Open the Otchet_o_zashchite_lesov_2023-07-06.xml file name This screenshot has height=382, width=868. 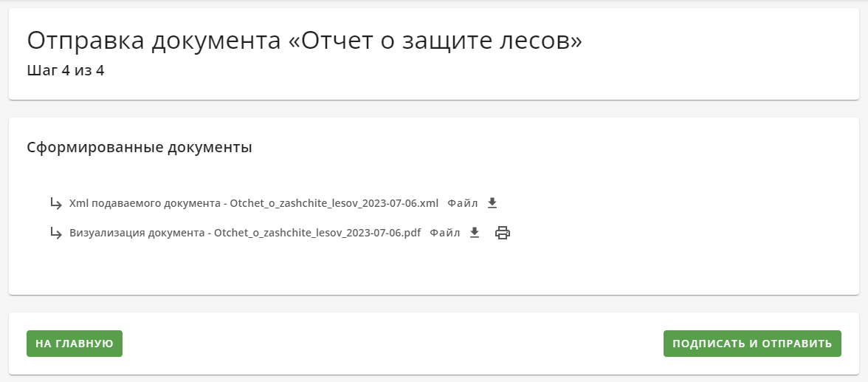pos(334,203)
